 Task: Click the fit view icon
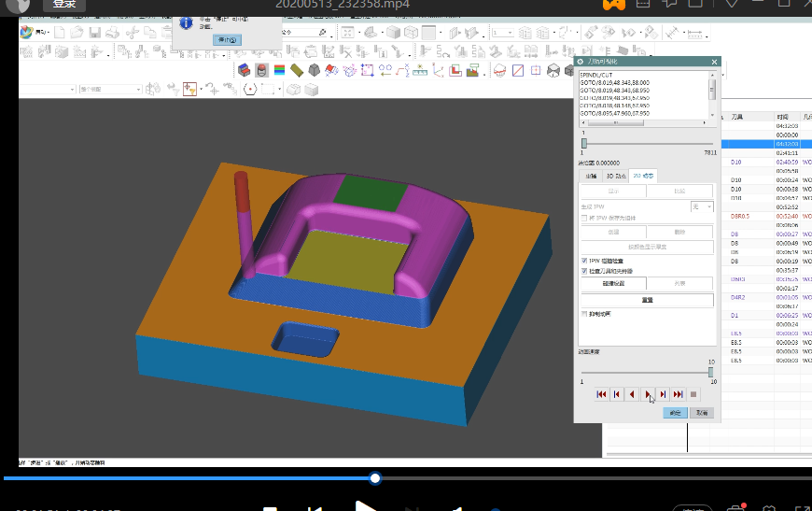click(347, 33)
